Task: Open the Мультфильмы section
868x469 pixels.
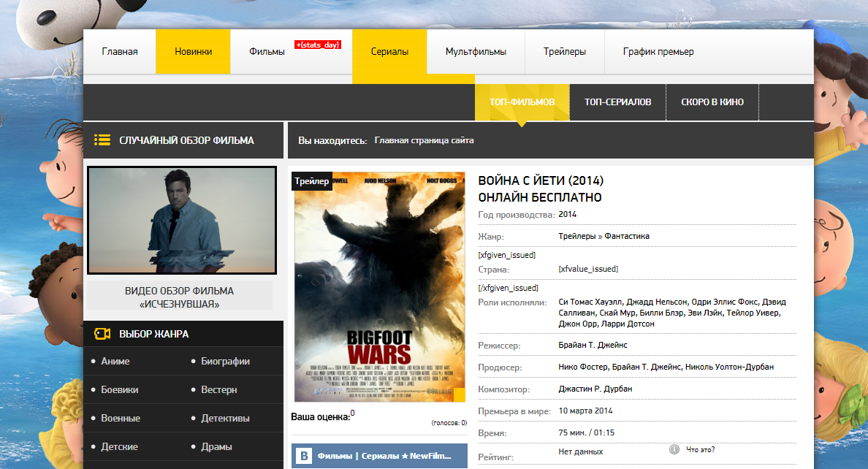Action: pos(476,51)
